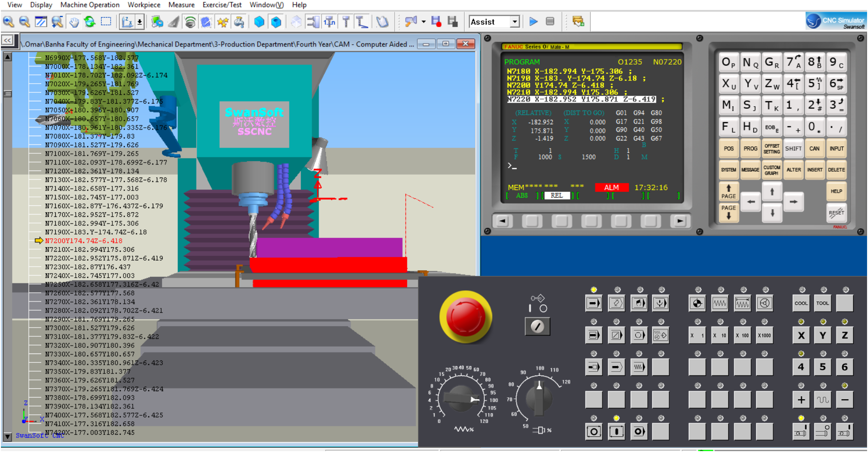Select the Pan hand tool
Image resolution: width=868 pixels, height=452 pixels.
click(74, 22)
